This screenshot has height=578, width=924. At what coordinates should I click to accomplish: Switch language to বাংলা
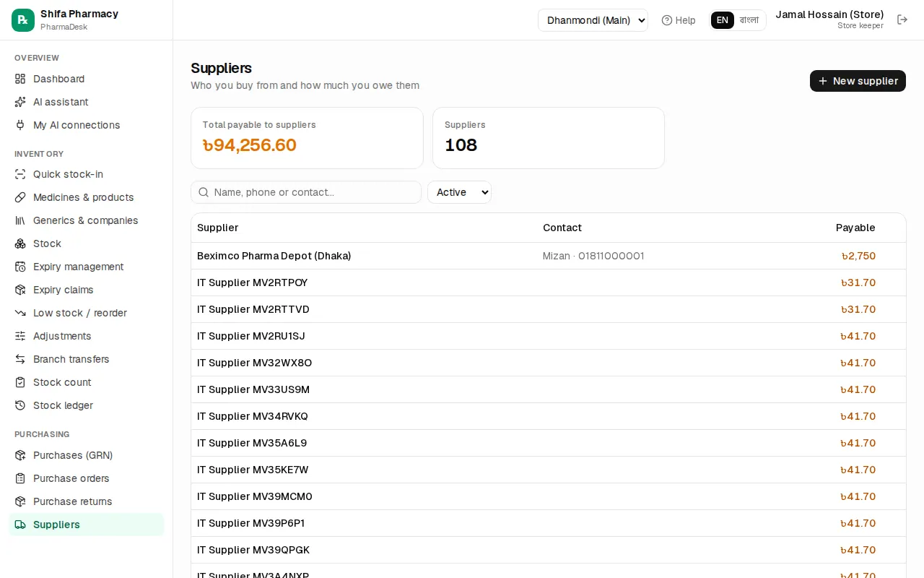pos(749,20)
